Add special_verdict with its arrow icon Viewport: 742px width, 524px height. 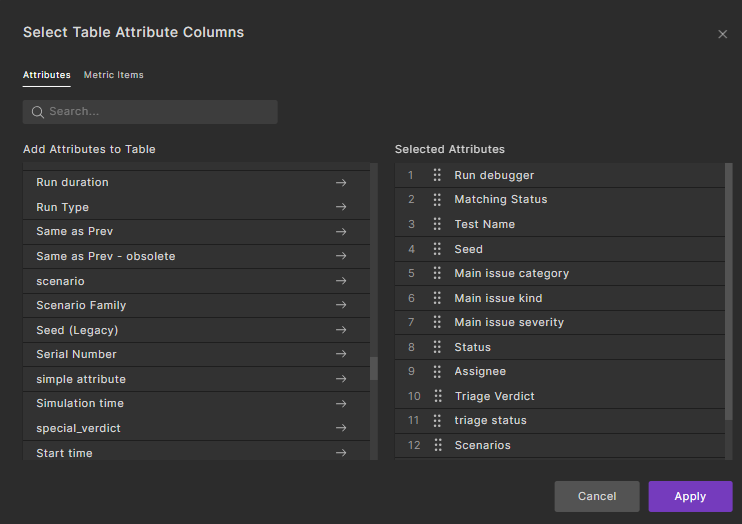(341, 428)
